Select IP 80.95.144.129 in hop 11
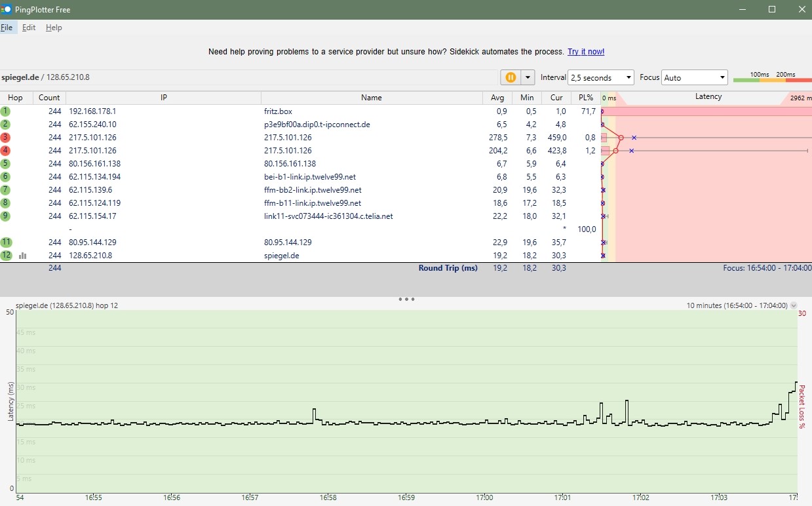Screen dimensions: 812x506 point(92,243)
